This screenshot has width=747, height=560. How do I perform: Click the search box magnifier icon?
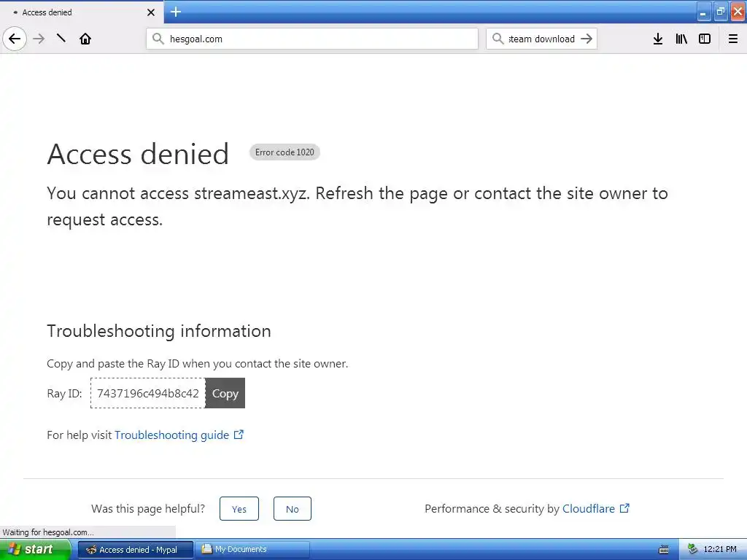click(x=498, y=39)
